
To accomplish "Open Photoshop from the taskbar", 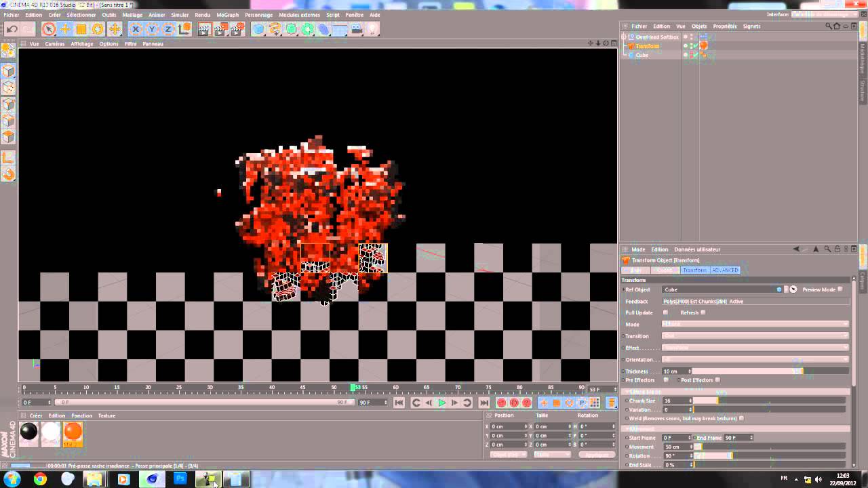I will (x=180, y=479).
